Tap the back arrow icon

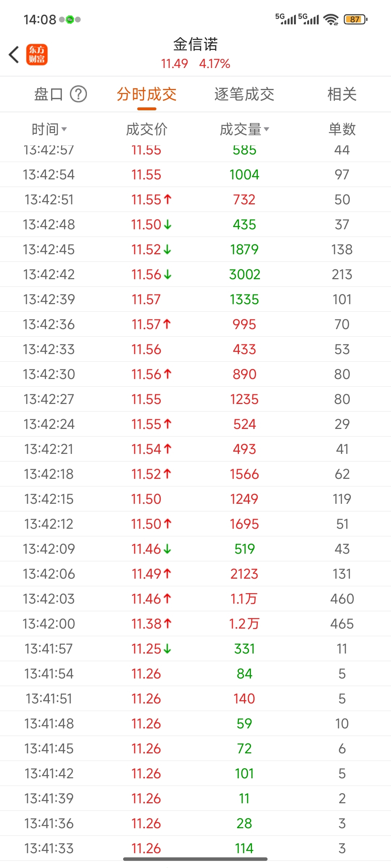click(14, 55)
